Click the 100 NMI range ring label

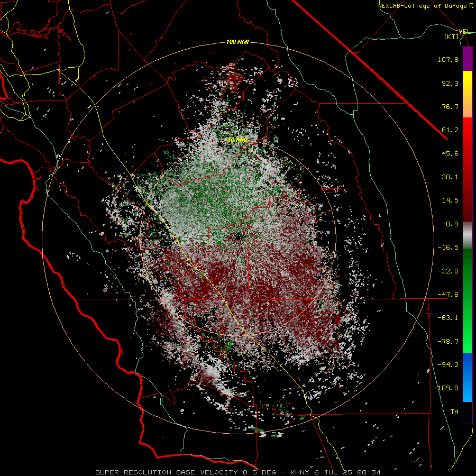237,42
